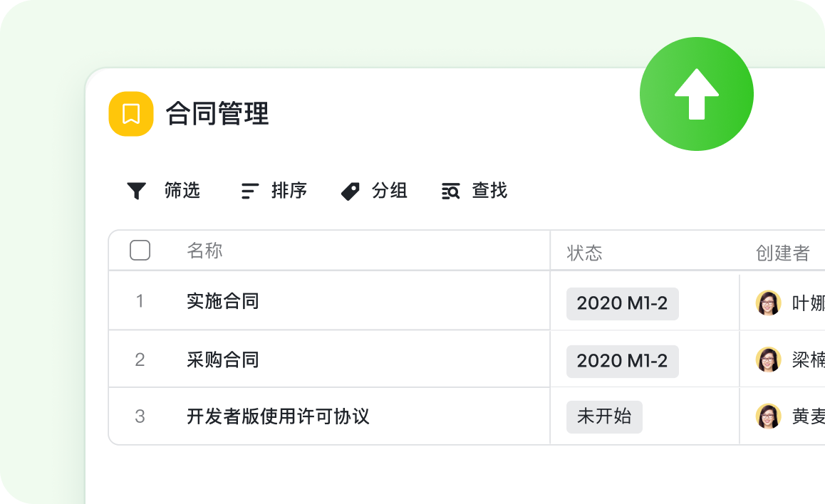Click the group tag icon

click(x=350, y=191)
